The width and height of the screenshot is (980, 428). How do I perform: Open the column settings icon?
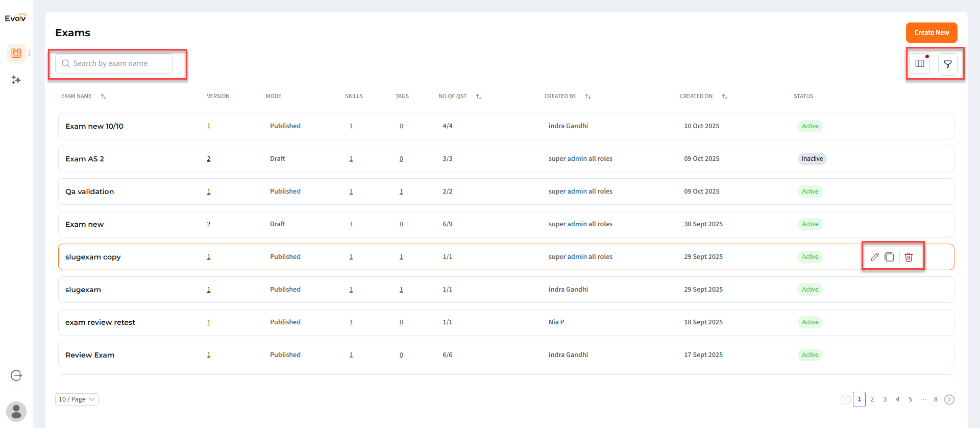click(920, 64)
